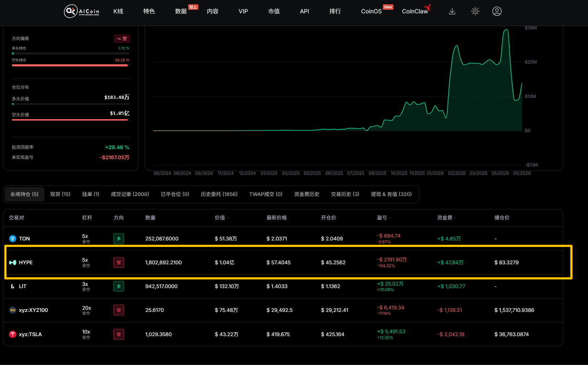Switch to the 提现 & 充值 (320) tab

pyautogui.click(x=392, y=194)
